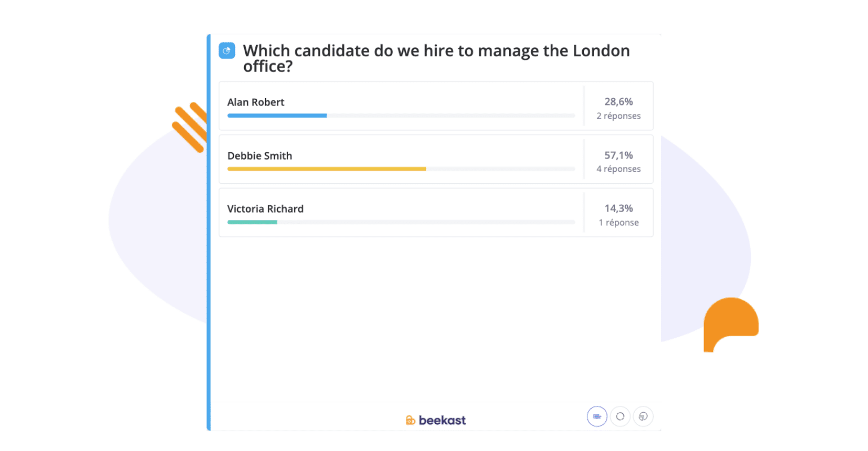Click the 57,1% result for Debbie Smith
The width and height of the screenshot is (868, 451).
618,155
